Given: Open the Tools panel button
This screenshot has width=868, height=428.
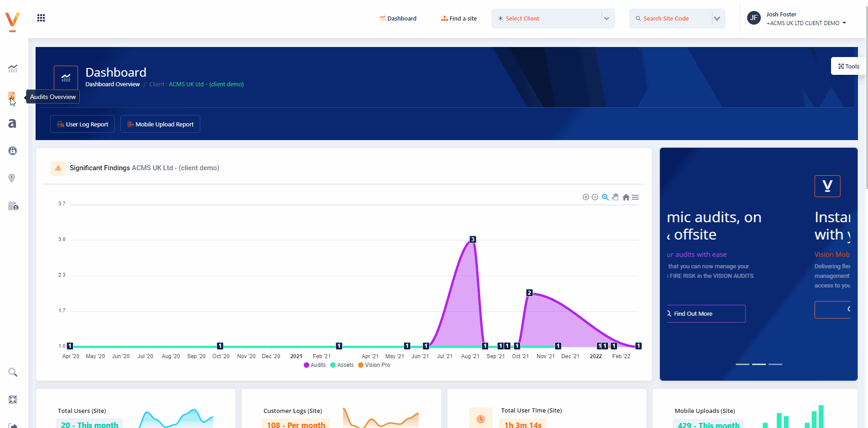Looking at the screenshot, I should point(849,66).
